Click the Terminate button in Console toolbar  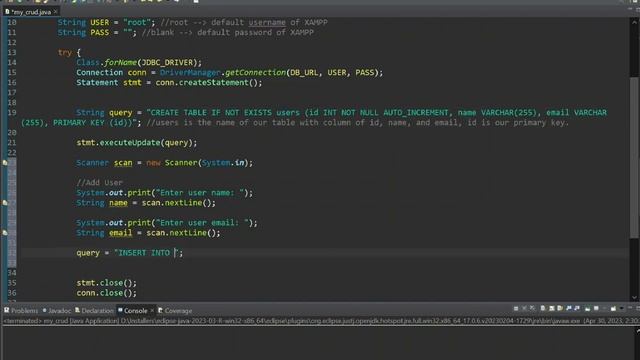click(516, 308)
